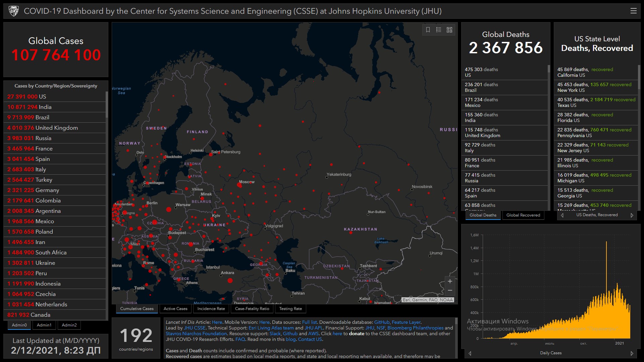Viewport: 644px width, 362px height.
Task: Zoom out the map with minus button
Action: (x=450, y=290)
